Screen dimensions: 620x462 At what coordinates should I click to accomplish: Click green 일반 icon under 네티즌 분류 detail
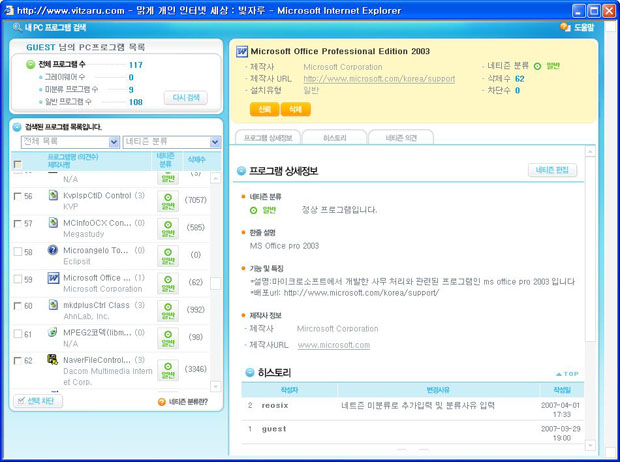pos(253,210)
